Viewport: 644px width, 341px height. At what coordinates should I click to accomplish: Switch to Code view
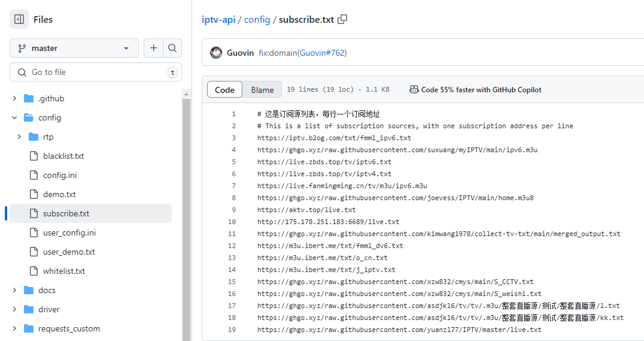(224, 89)
